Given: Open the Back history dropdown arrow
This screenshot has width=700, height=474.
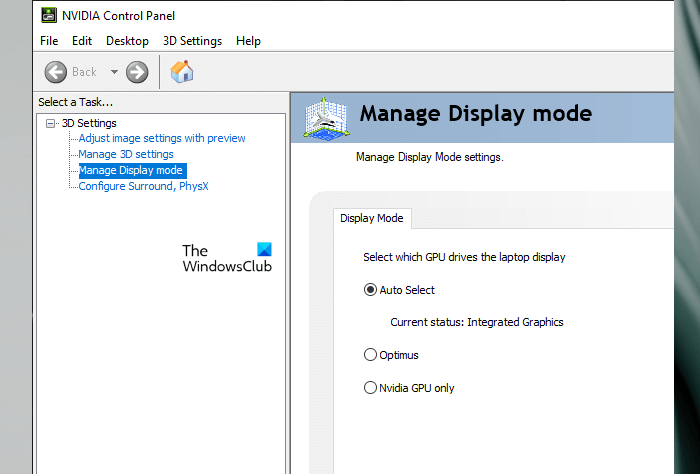Looking at the screenshot, I should pyautogui.click(x=114, y=72).
